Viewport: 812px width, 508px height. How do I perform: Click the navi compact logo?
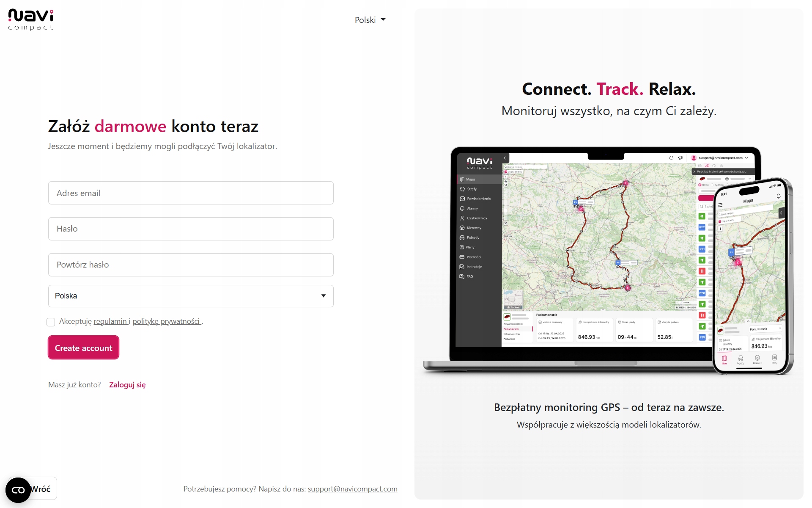coord(31,19)
